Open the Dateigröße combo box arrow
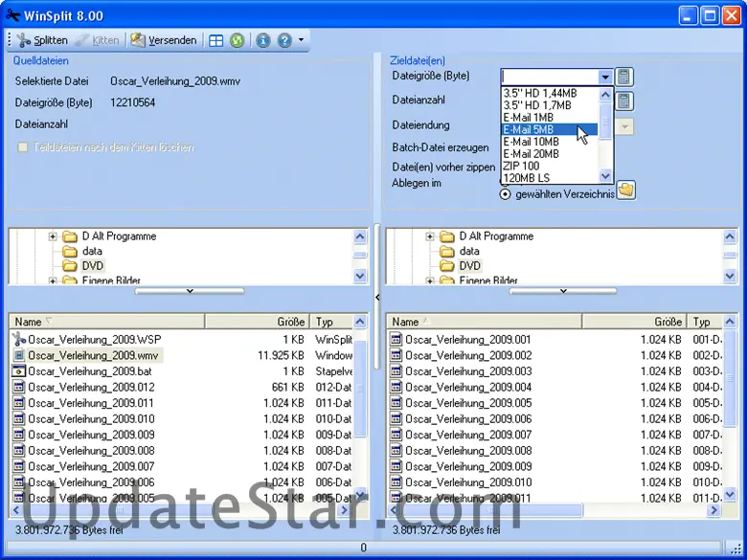Image resolution: width=747 pixels, height=560 pixels. point(605,77)
